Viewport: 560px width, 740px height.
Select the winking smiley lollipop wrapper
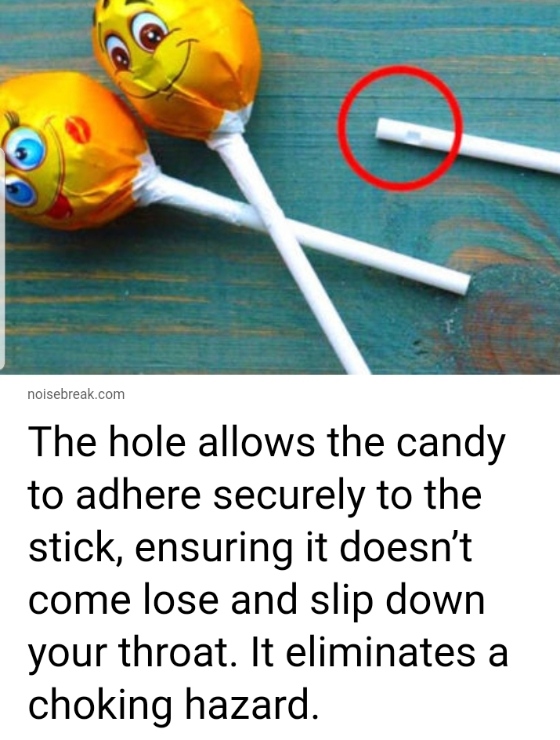177,66
